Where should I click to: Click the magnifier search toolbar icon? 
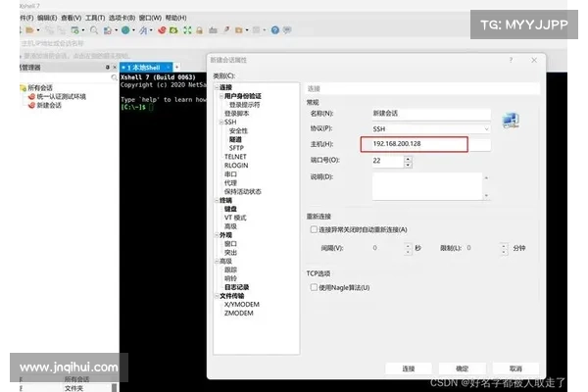click(x=94, y=30)
